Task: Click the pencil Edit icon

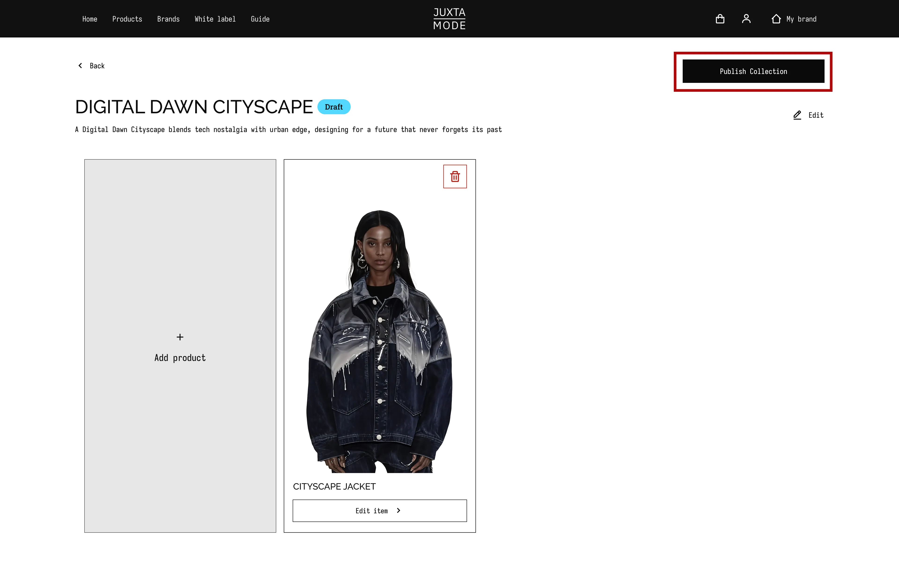Action: [x=797, y=115]
